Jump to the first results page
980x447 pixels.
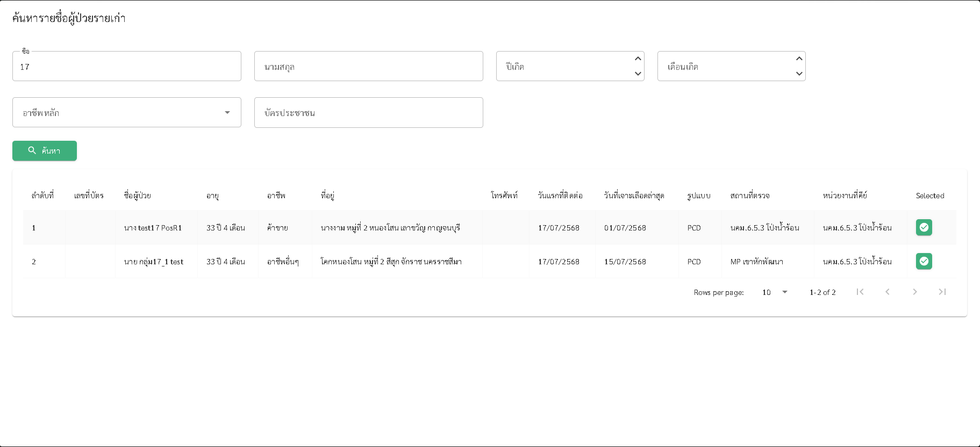tap(860, 292)
